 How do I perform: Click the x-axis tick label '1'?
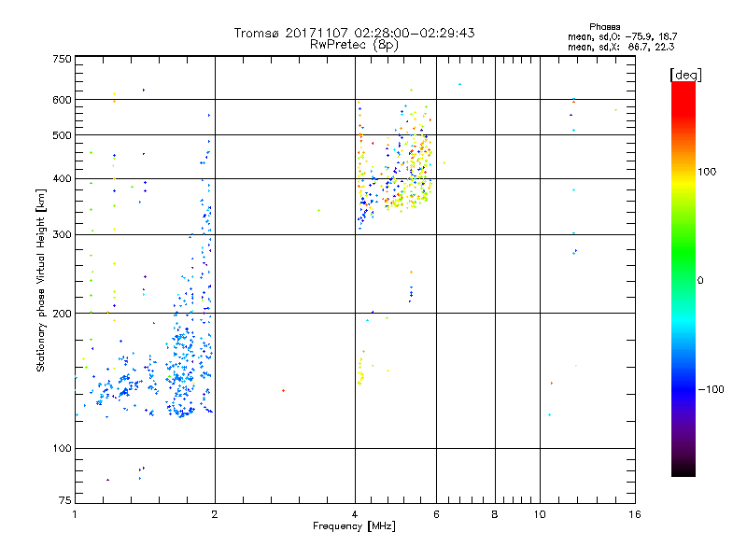coord(75,514)
